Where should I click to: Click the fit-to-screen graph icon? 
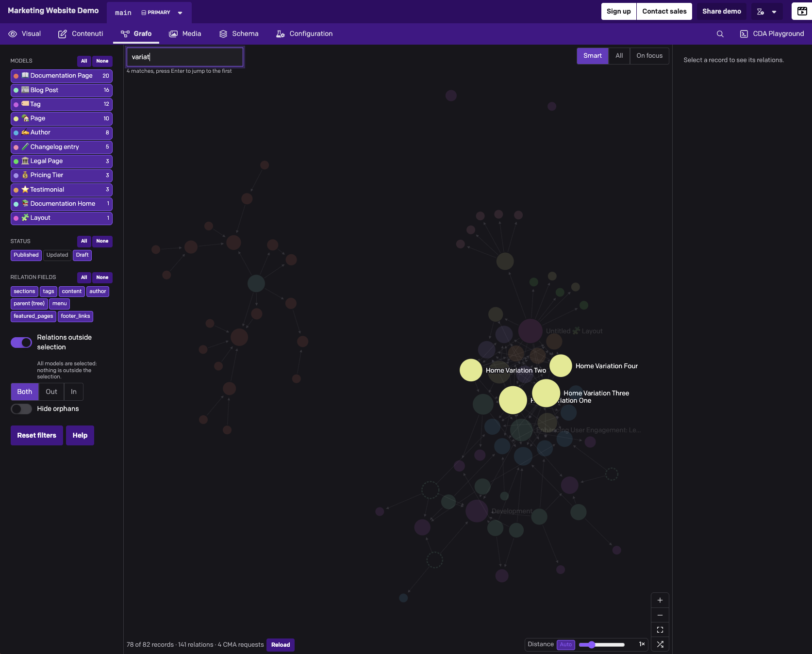tap(660, 630)
